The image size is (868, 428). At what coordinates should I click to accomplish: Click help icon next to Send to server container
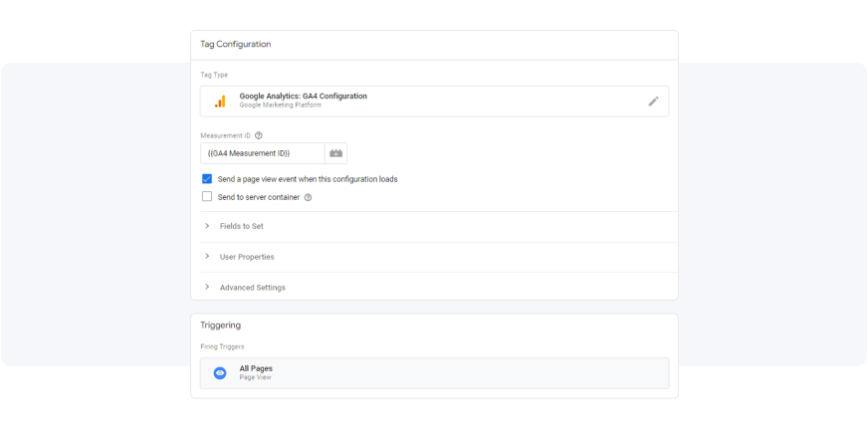tap(309, 197)
